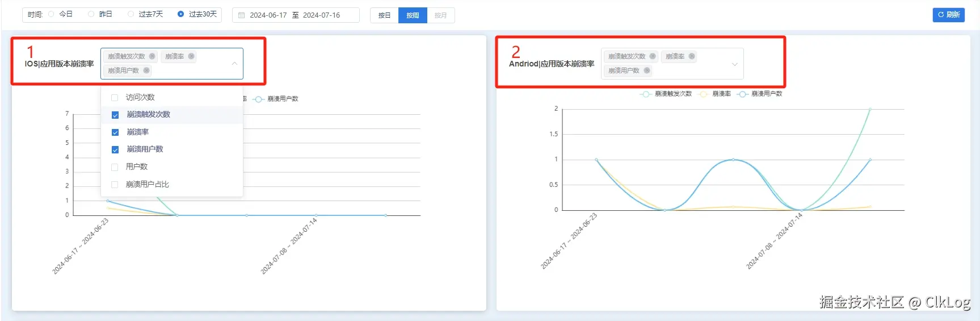Click IOS chart x-axis label 2024-07-08 ~ 2024-07-14
This screenshot has height=321, width=980.
[x=288, y=246]
